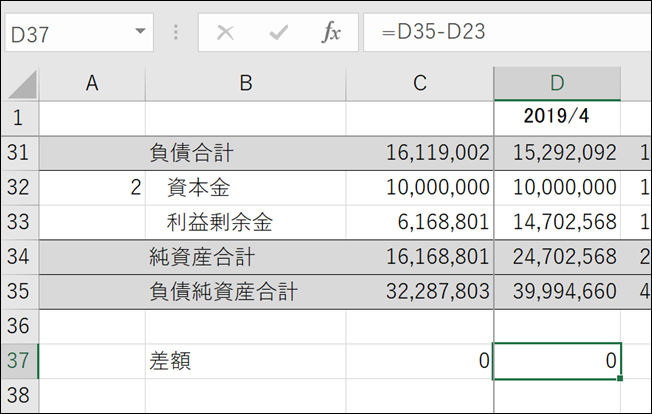652x414 pixels.
Task: Click the 差額 label cell
Action: 245,361
